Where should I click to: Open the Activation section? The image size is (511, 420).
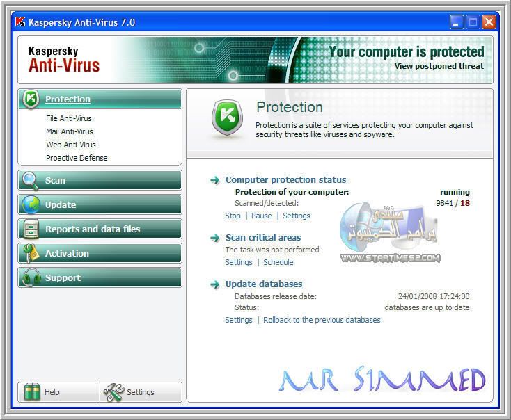pyautogui.click(x=100, y=253)
